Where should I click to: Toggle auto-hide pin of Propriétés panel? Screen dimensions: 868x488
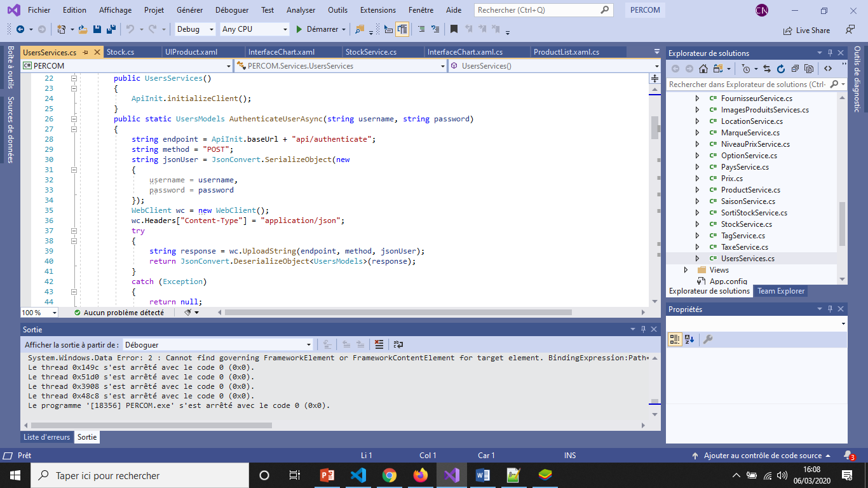pyautogui.click(x=830, y=309)
